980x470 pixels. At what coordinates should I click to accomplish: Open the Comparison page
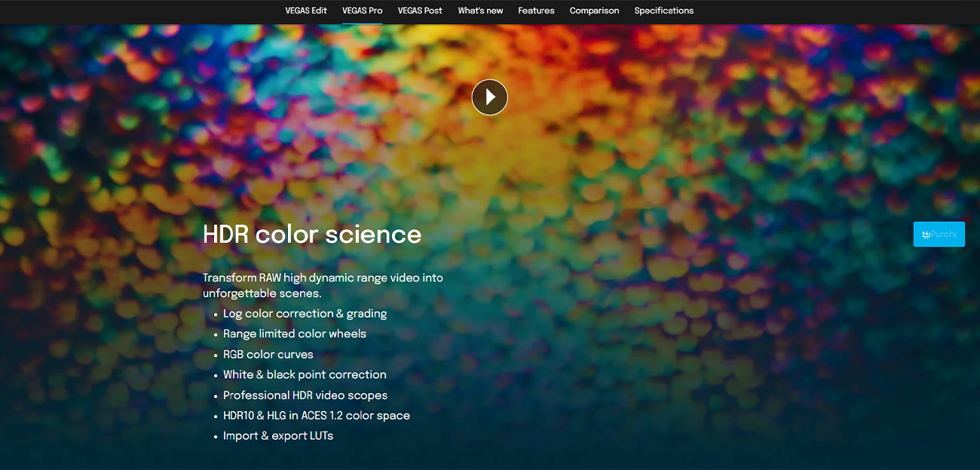594,11
